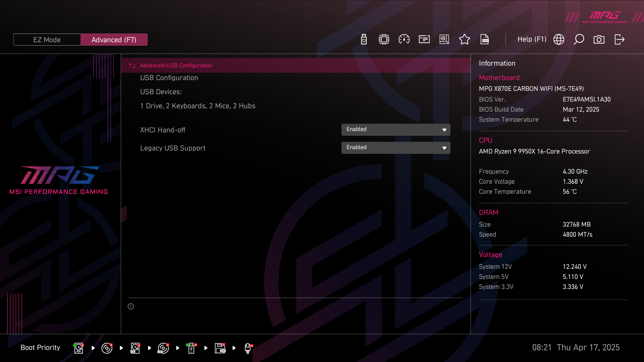The image size is (644, 362).
Task: Take a screenshot with camera icon
Action: [x=599, y=40]
